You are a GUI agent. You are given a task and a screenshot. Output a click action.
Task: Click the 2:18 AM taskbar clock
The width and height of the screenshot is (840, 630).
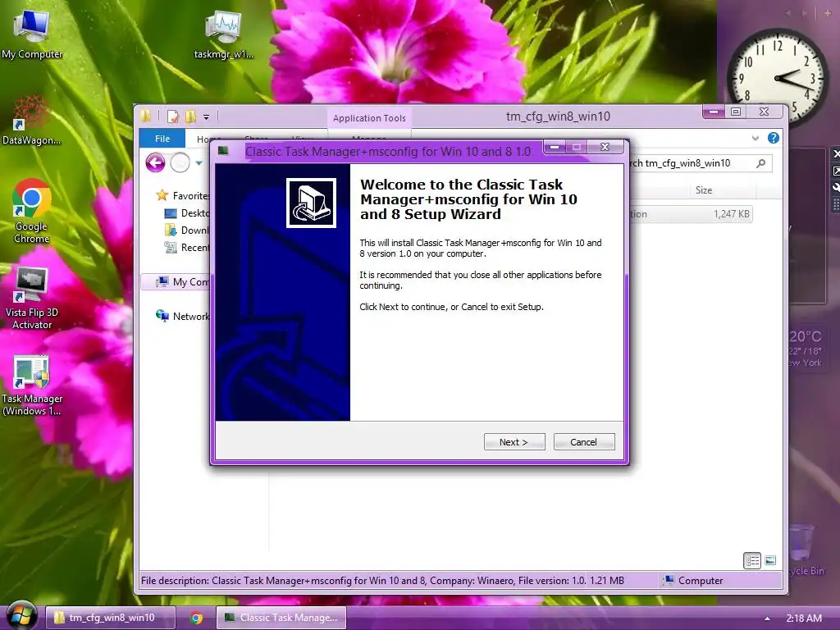click(804, 619)
